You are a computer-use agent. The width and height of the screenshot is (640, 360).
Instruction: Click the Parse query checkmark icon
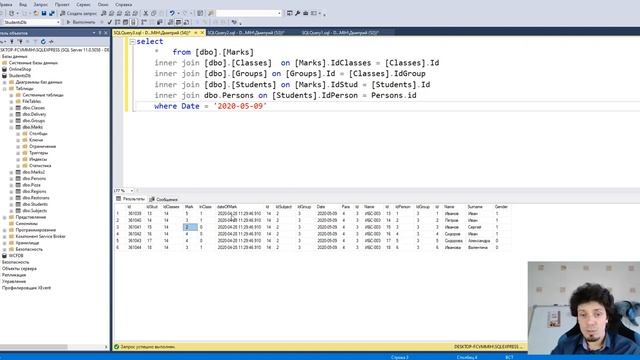coord(110,22)
